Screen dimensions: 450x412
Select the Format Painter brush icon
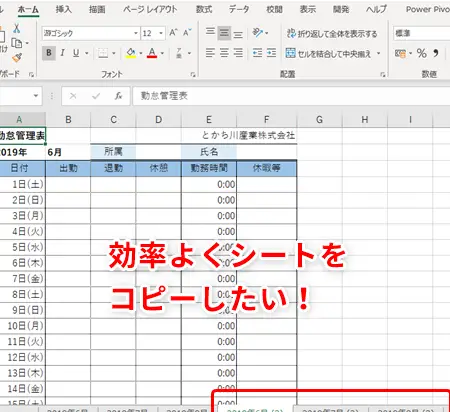tap(17, 58)
